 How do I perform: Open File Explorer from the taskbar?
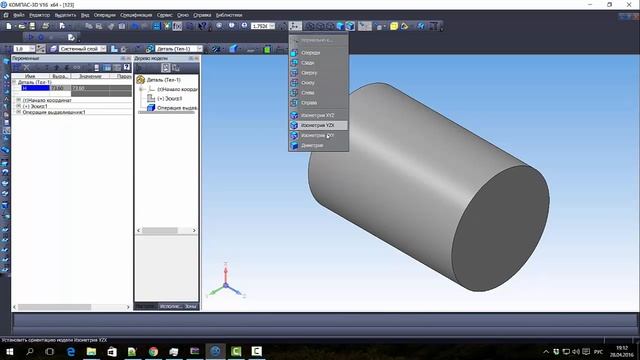[91, 351]
